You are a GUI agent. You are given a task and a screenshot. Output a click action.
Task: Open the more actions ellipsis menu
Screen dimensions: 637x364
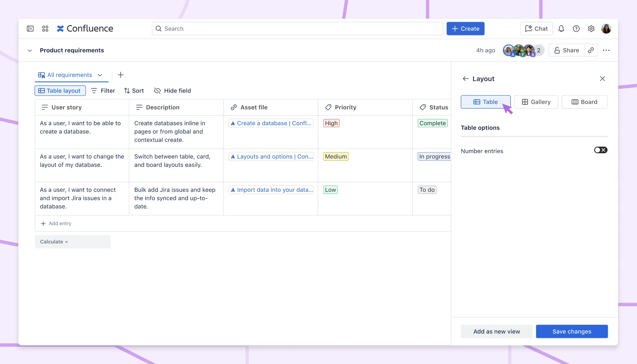point(606,50)
